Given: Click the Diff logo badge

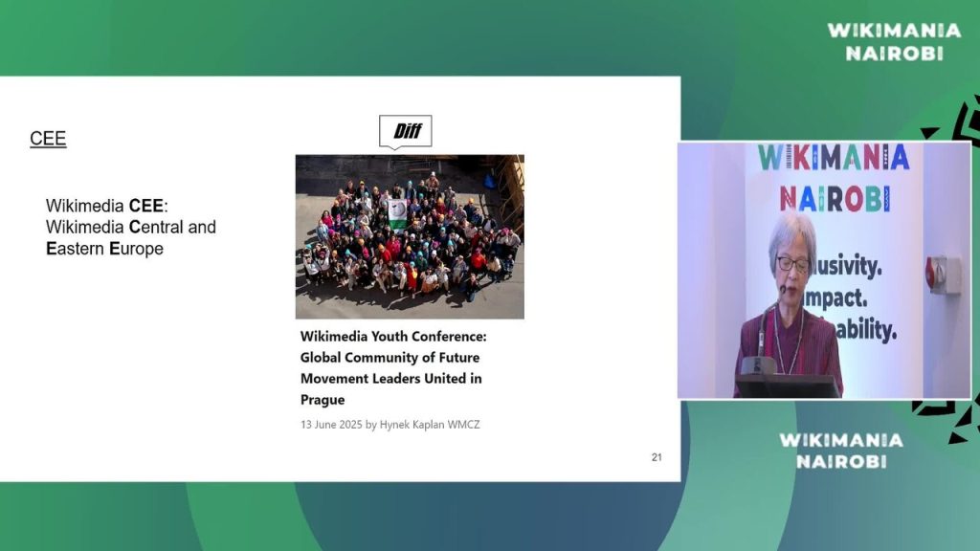Looking at the screenshot, I should click(405, 132).
